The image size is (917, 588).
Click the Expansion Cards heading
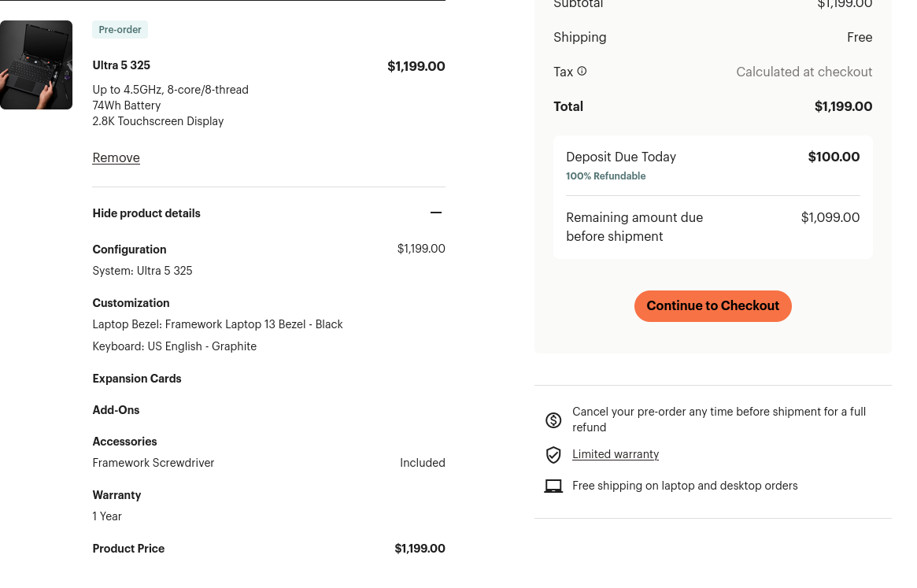pos(137,379)
